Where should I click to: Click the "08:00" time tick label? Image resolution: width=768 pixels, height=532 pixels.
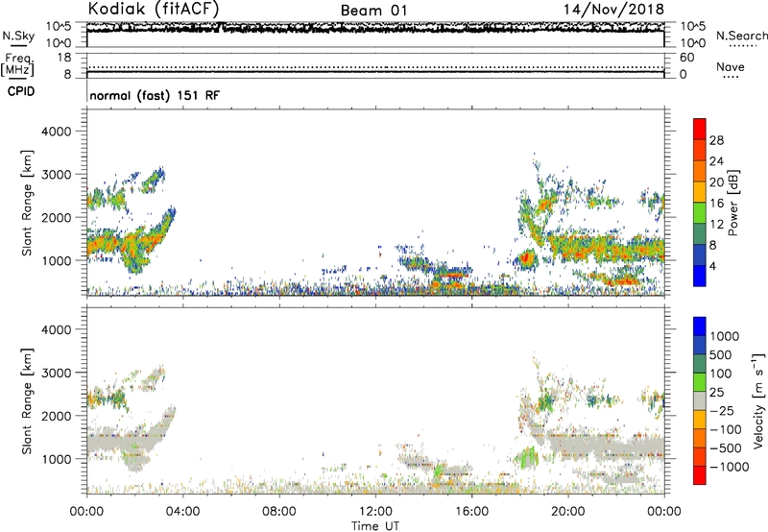tap(279, 512)
